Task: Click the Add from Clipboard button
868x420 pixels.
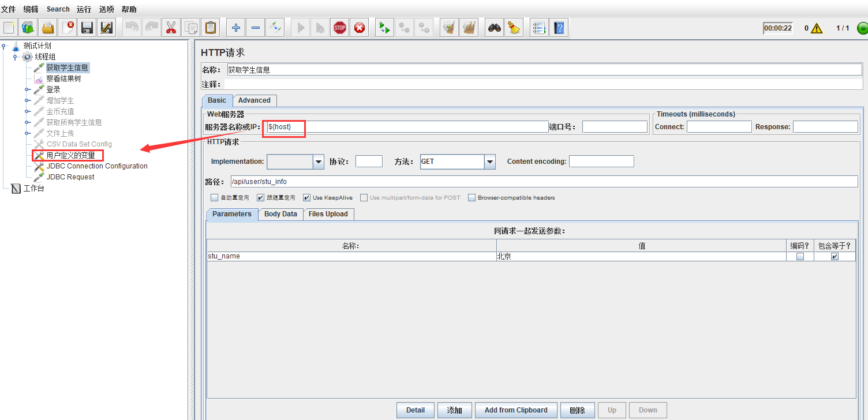Action: pyautogui.click(x=515, y=410)
